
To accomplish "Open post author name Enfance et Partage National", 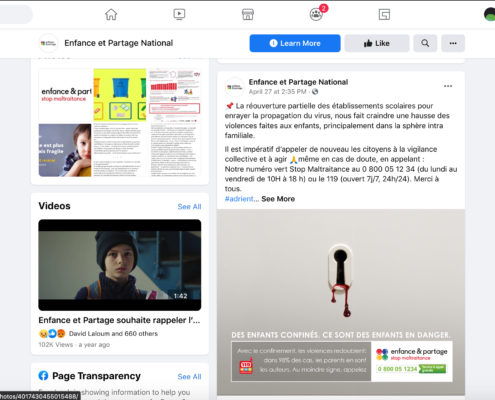I will pos(298,82).
